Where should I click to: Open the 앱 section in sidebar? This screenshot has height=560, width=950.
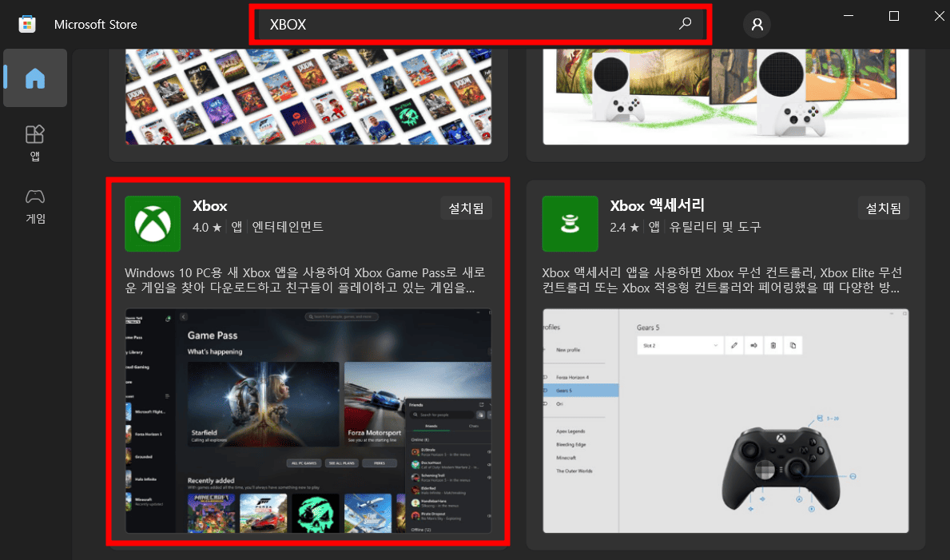coord(35,143)
